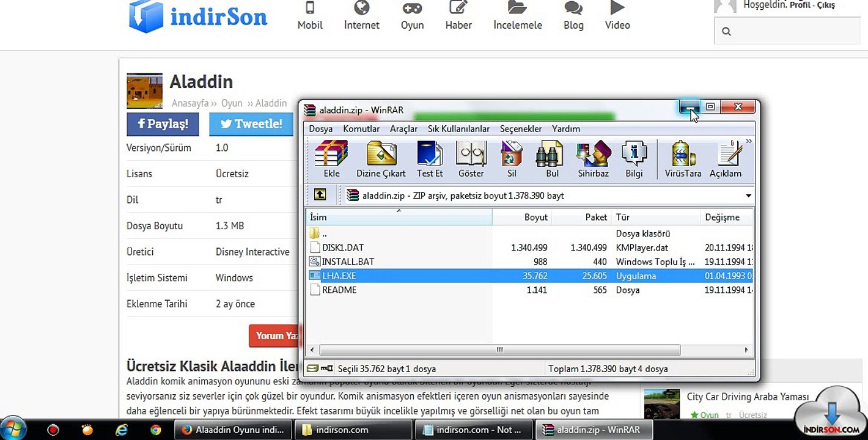
Task: Click the Anasayfa breadcrumb link
Action: [190, 103]
